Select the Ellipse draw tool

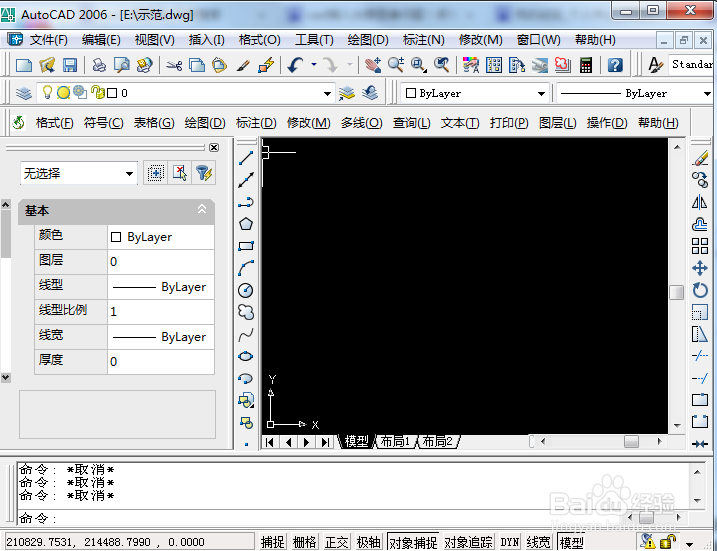pos(246,356)
